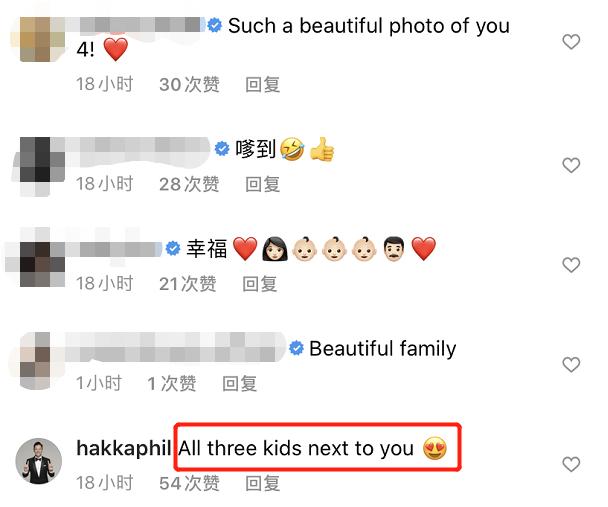This screenshot has width=608, height=507.
Task: Like the "Such a beautiful photo" comment
Action: 571,42
